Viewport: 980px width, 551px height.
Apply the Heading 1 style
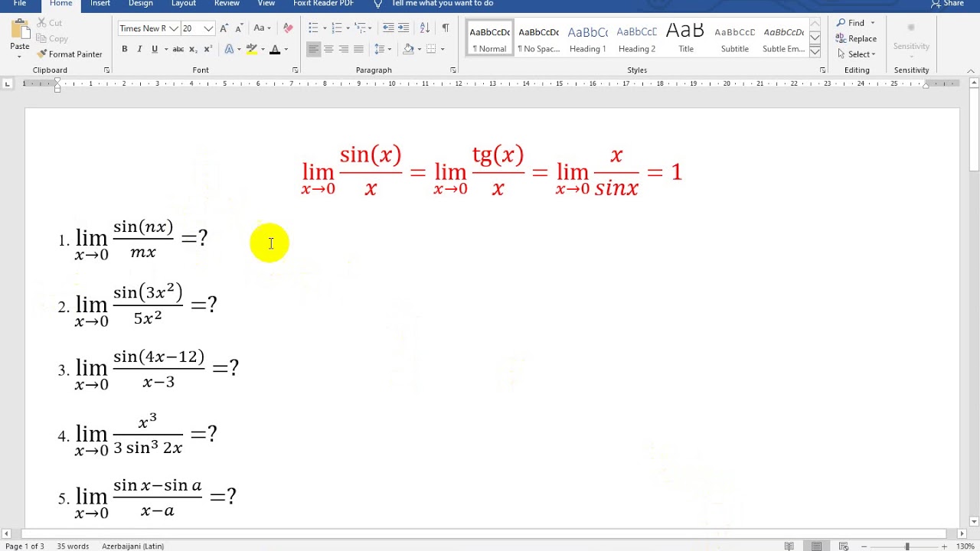point(588,38)
